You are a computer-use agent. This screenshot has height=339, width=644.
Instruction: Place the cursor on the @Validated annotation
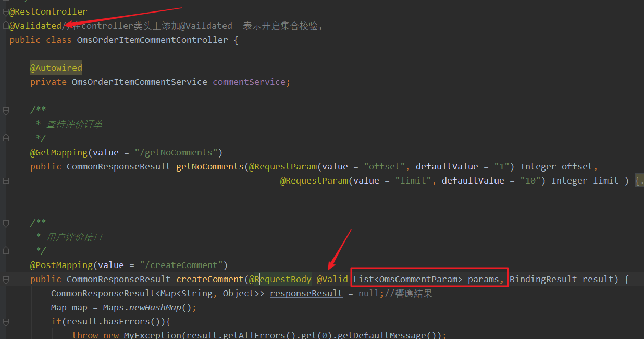pos(35,25)
